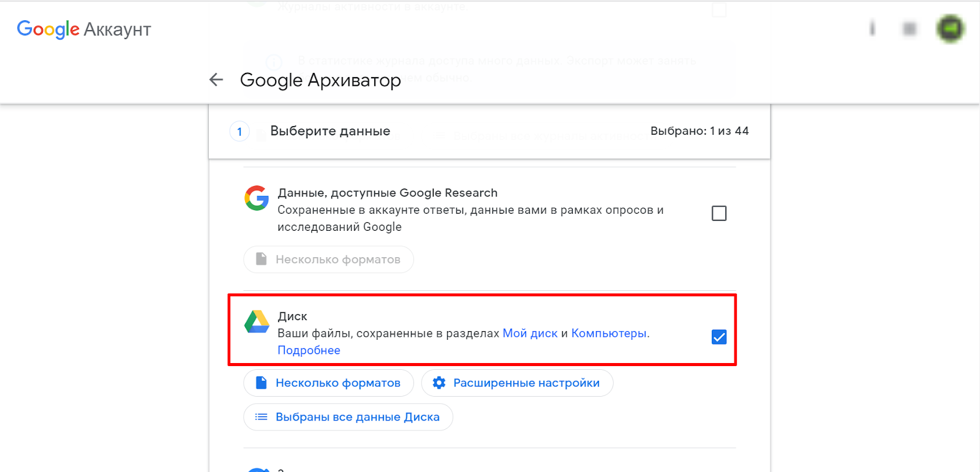Open the "Компьютеры" link

(609, 334)
